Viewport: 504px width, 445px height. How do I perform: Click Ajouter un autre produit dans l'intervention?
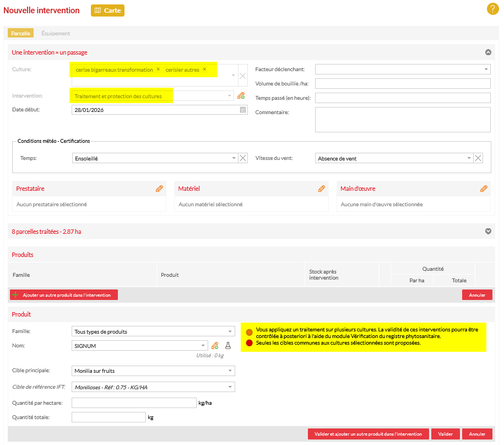(x=64, y=295)
